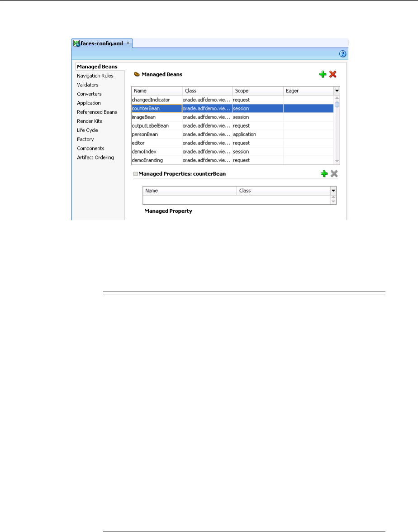
Task: Click Managed Properties table scroll down arrow
Action: (x=333, y=201)
